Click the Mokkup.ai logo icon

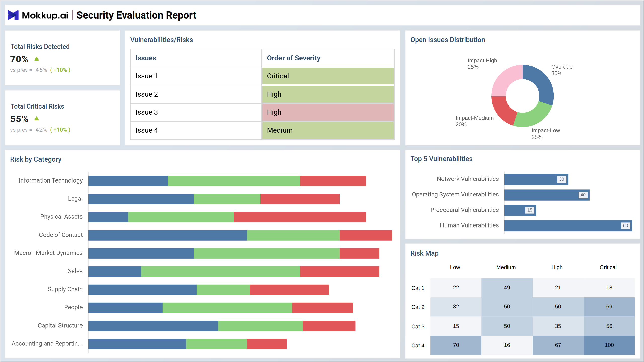tap(13, 15)
